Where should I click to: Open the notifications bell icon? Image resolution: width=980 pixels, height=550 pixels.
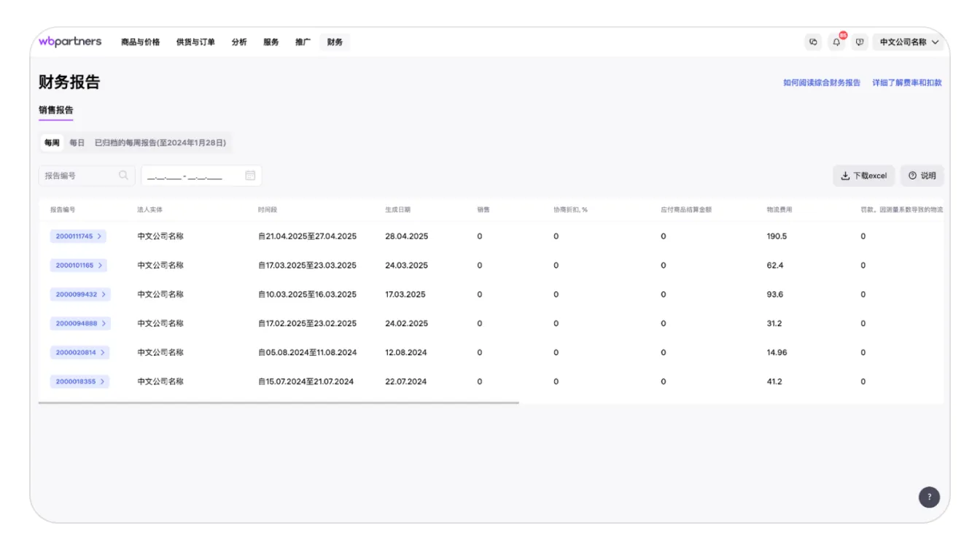coord(836,42)
